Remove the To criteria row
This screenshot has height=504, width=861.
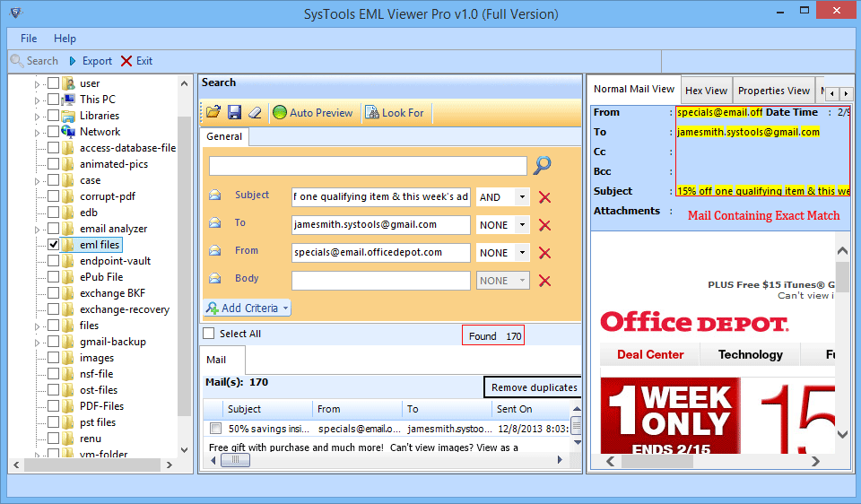pyautogui.click(x=544, y=225)
